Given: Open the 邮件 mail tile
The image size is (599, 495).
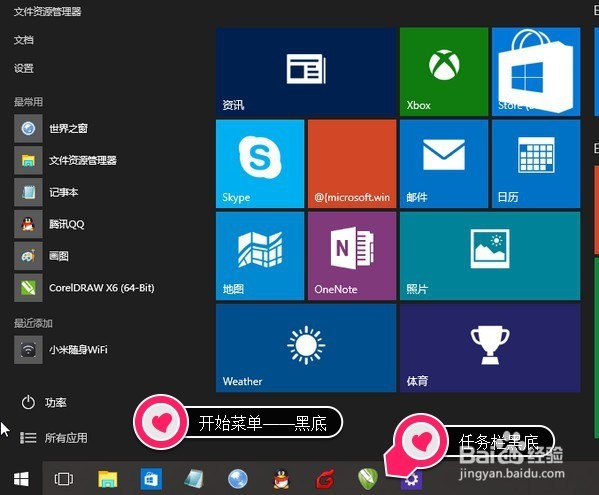Looking at the screenshot, I should 444,164.
